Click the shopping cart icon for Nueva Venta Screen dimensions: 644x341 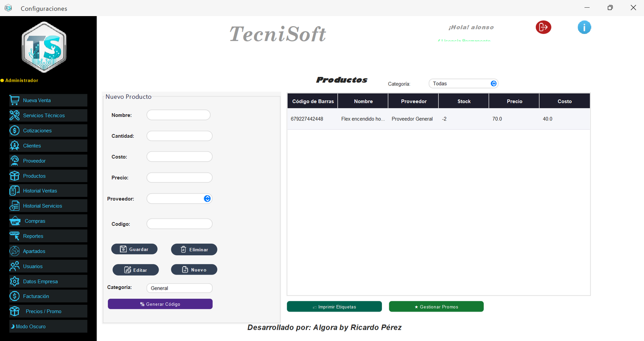click(14, 100)
